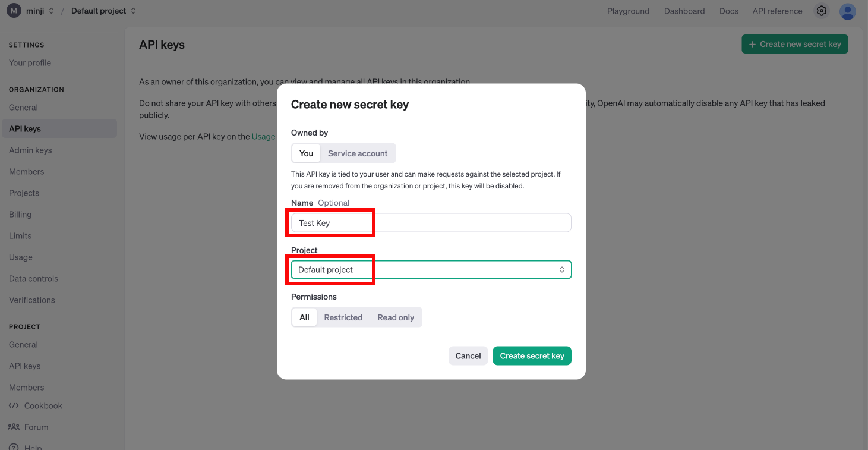The height and width of the screenshot is (450, 868).
Task: Click the Help question mark icon
Action: click(14, 447)
